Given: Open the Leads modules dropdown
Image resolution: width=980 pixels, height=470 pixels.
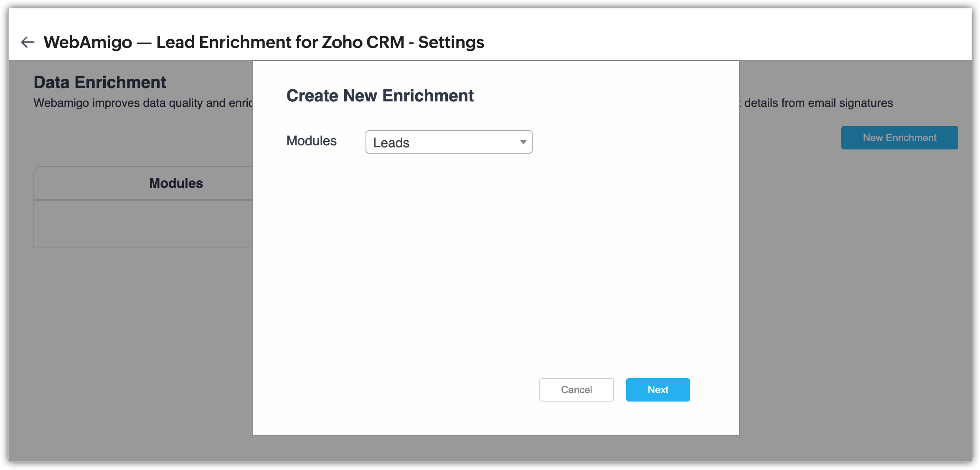Looking at the screenshot, I should (448, 142).
